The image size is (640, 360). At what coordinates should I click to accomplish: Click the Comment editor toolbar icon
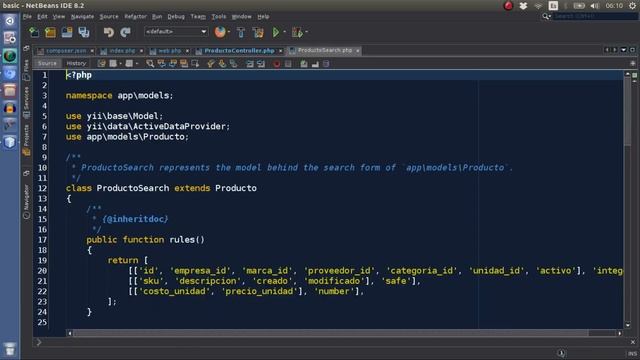point(304,64)
